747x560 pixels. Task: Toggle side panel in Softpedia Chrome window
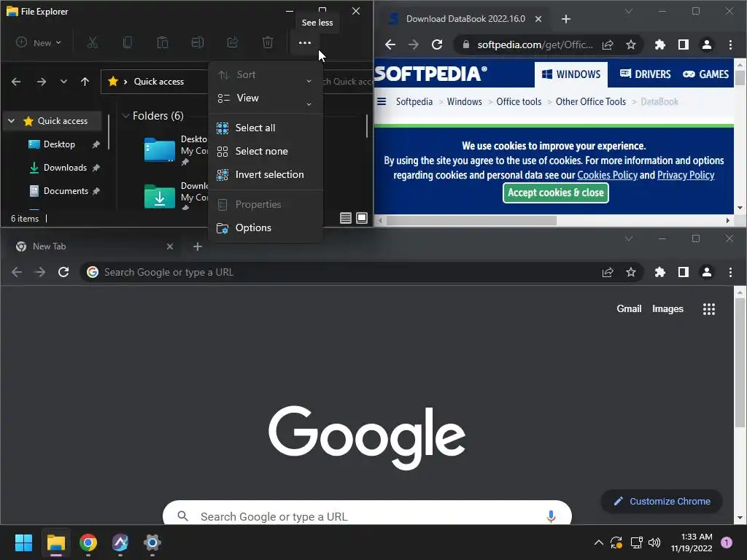coord(683,44)
